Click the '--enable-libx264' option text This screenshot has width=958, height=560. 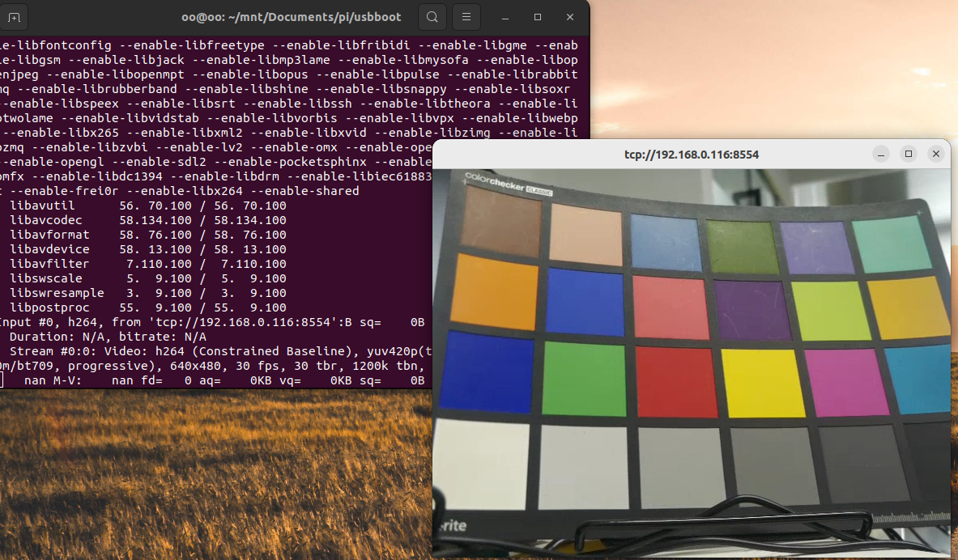coord(185,192)
